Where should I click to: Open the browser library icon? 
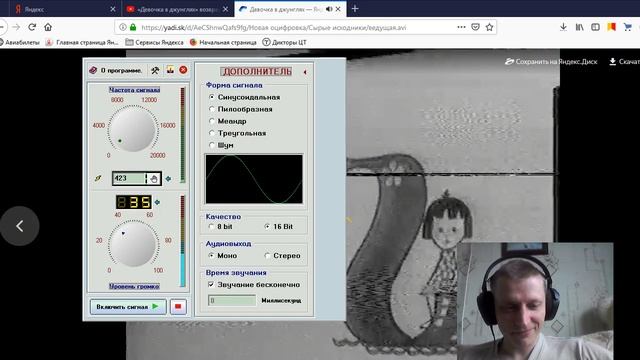click(580, 27)
